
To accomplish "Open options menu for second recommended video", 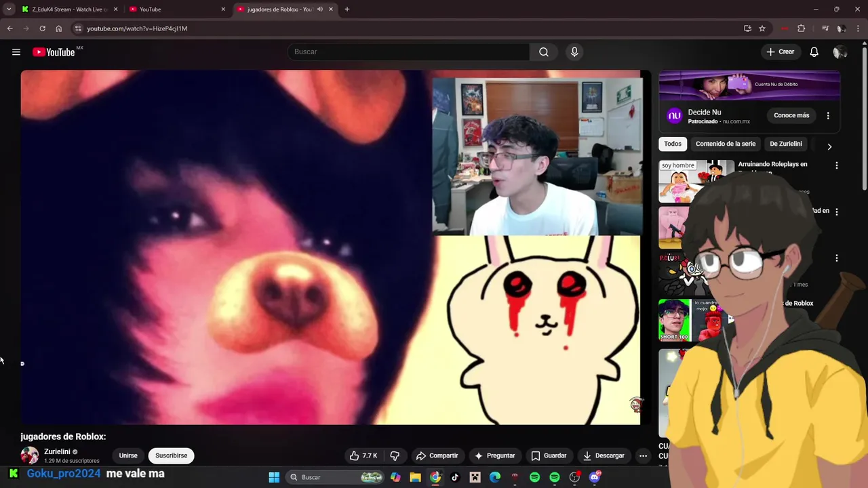I will pos(837,211).
